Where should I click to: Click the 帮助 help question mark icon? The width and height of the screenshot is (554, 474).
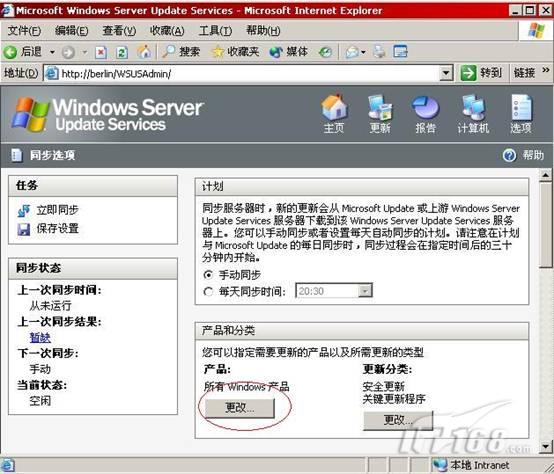[x=509, y=155]
